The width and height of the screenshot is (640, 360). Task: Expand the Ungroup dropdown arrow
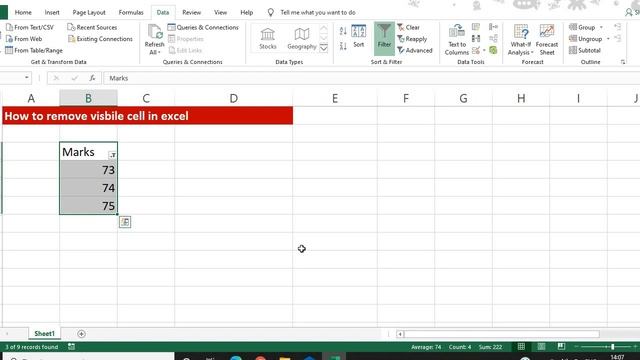pos(608,39)
